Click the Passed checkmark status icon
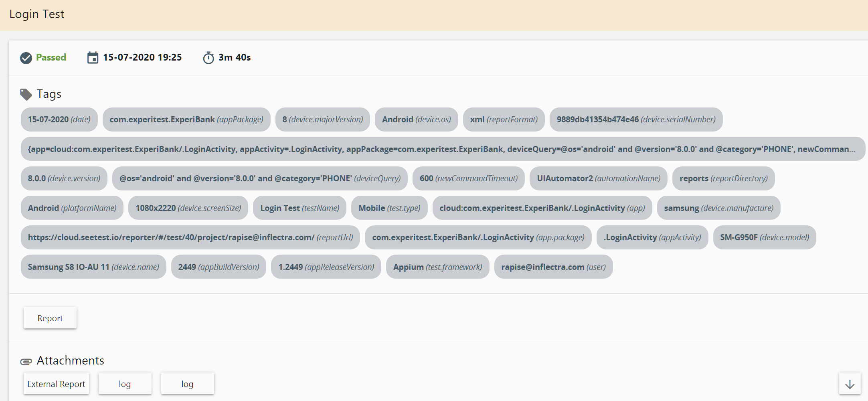This screenshot has height=401, width=868. click(x=26, y=58)
